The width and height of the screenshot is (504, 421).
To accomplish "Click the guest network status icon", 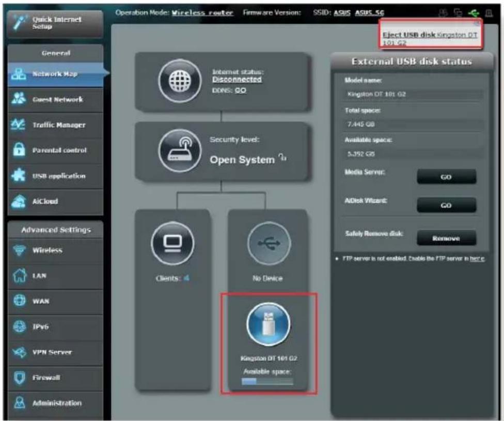I will (x=443, y=13).
